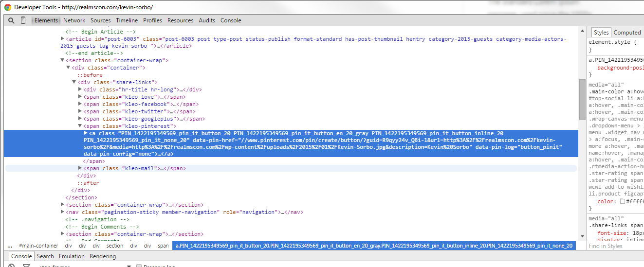Image resolution: width=644 pixels, height=267 pixels.
Task: Open the Timeline panel tab
Action: click(x=127, y=20)
